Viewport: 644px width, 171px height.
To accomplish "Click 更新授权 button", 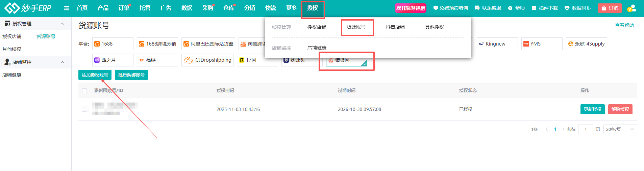I will click(593, 109).
